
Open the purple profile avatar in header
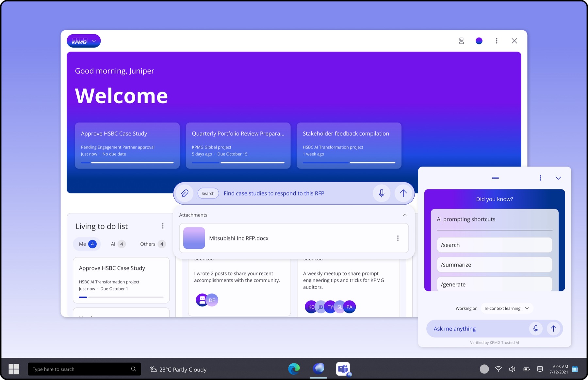pos(479,41)
